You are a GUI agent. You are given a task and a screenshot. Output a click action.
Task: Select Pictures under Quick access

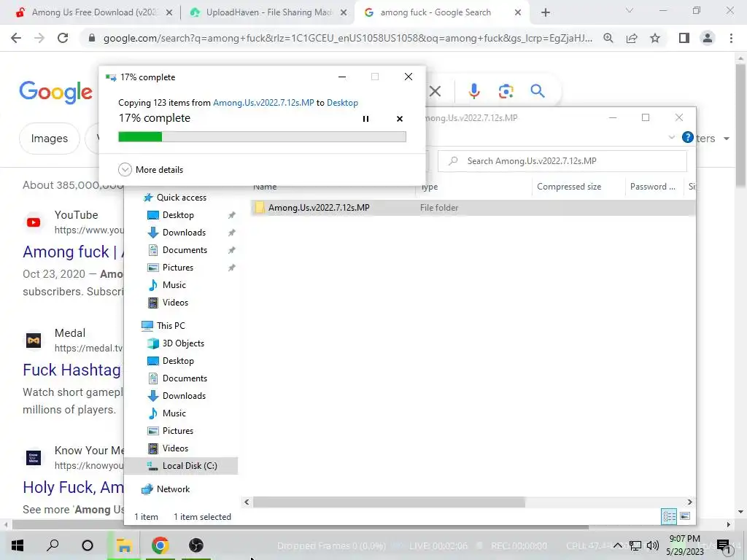coord(178,268)
